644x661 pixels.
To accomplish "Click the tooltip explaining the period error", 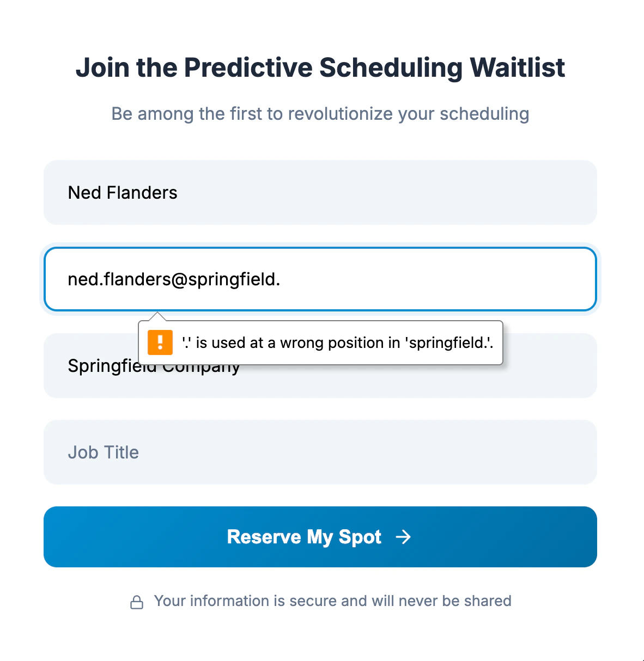I will (x=338, y=342).
